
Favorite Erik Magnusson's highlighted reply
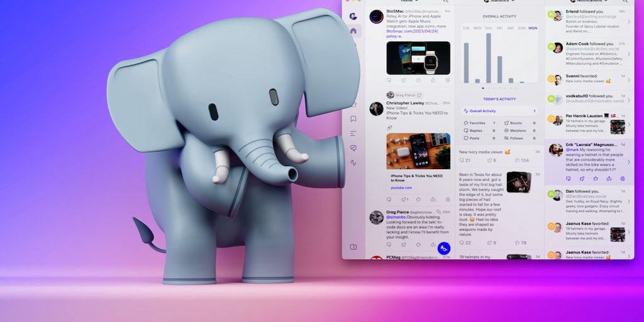point(596,179)
